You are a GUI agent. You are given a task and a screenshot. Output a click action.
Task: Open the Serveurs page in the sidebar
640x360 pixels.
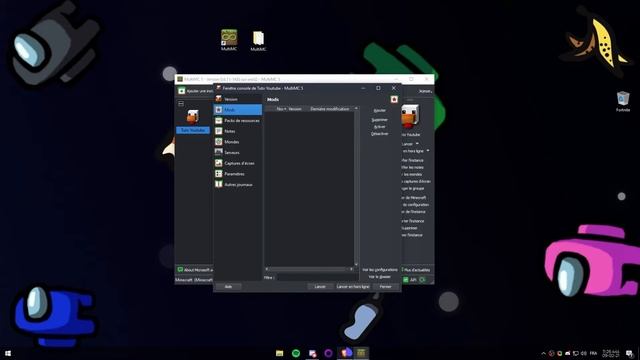click(x=238, y=152)
